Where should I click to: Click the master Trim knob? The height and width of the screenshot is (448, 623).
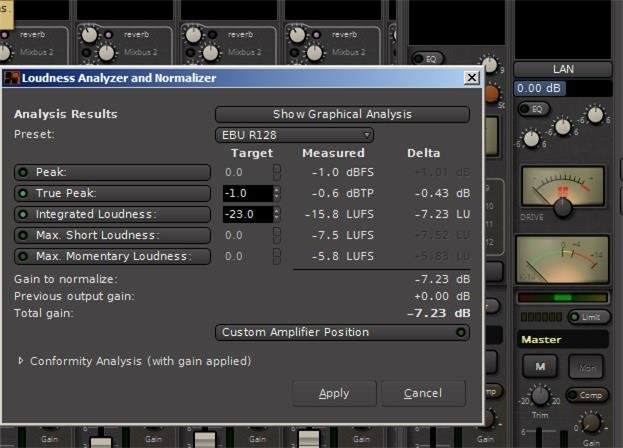[540, 396]
